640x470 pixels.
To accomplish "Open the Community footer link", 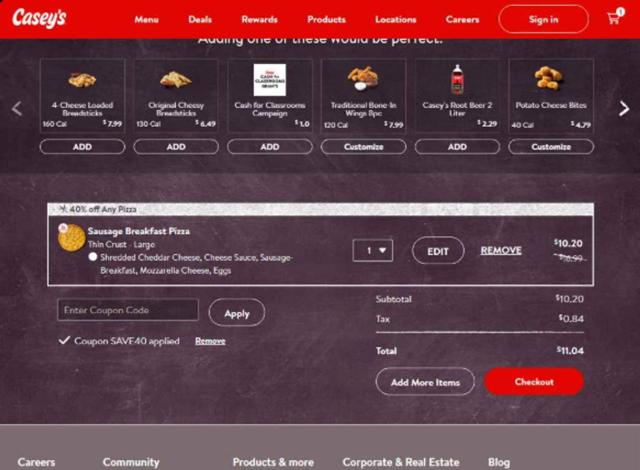I will coord(131,462).
